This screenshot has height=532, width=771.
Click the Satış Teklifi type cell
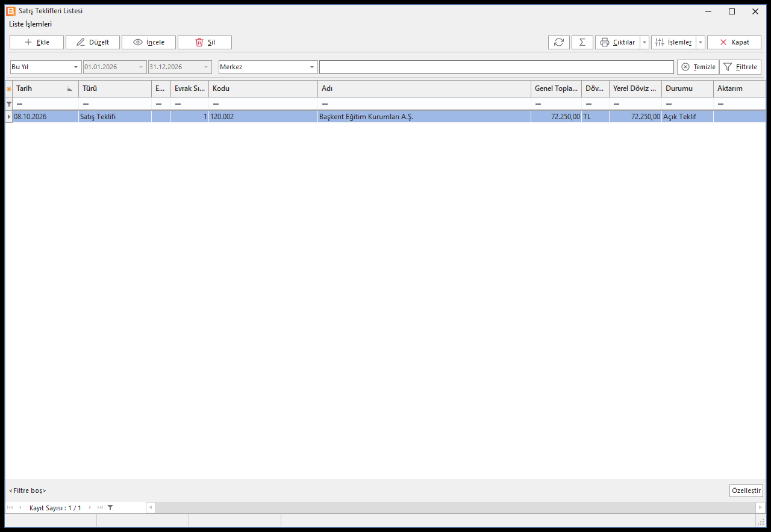click(115, 117)
